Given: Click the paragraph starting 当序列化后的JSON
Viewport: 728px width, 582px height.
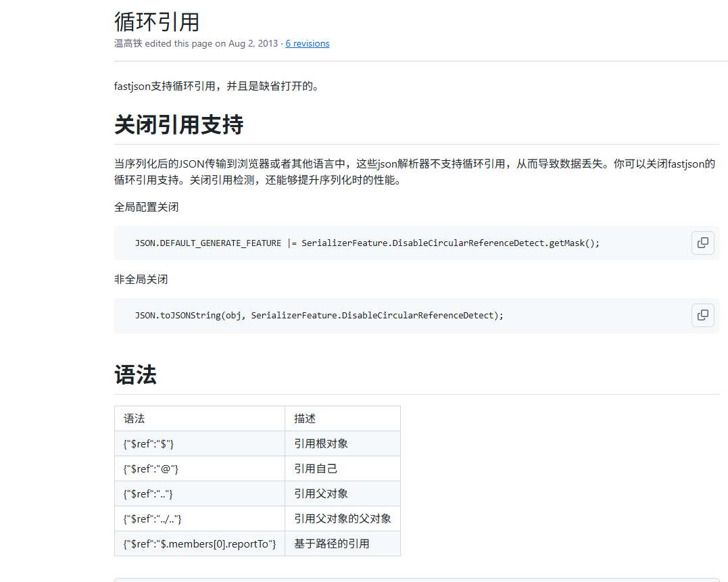Looking at the screenshot, I should pos(414,172).
